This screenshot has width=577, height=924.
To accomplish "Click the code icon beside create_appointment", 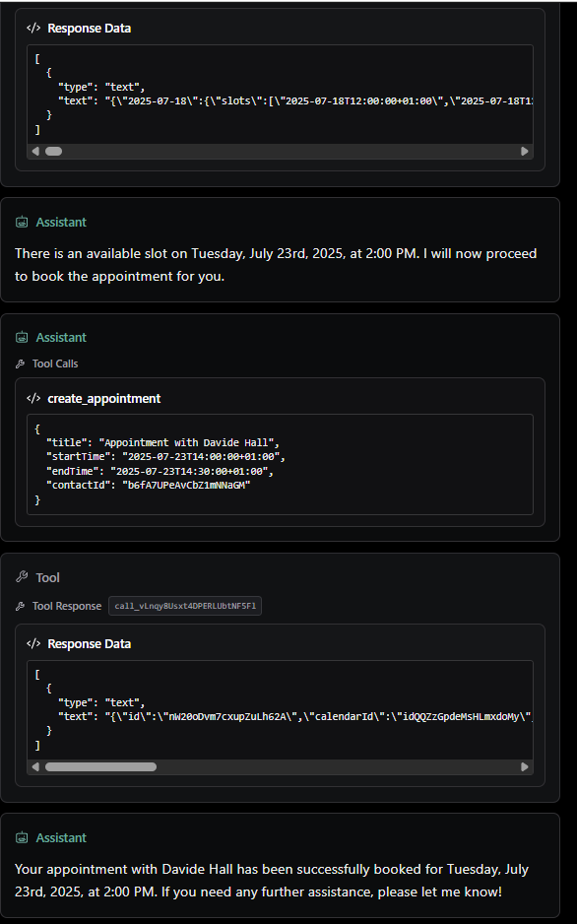I will pos(33,398).
